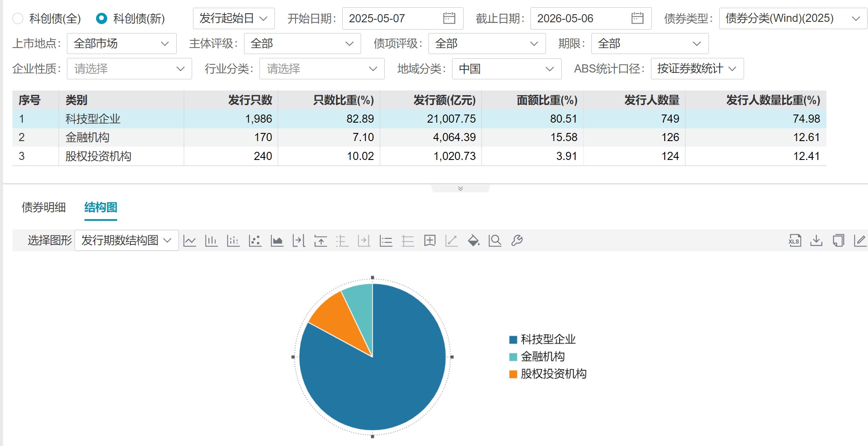The width and height of the screenshot is (868, 446).
Task: Switch chart to line graph icon
Action: click(190, 241)
